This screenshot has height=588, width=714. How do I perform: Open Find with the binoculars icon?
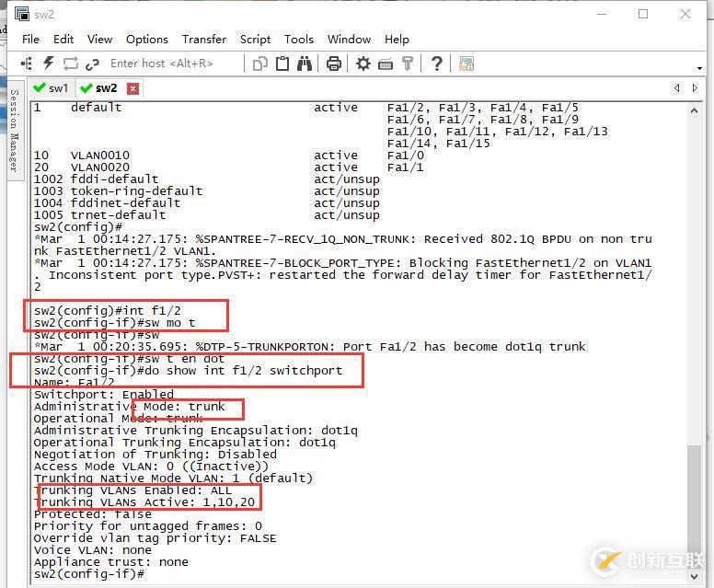tap(305, 63)
